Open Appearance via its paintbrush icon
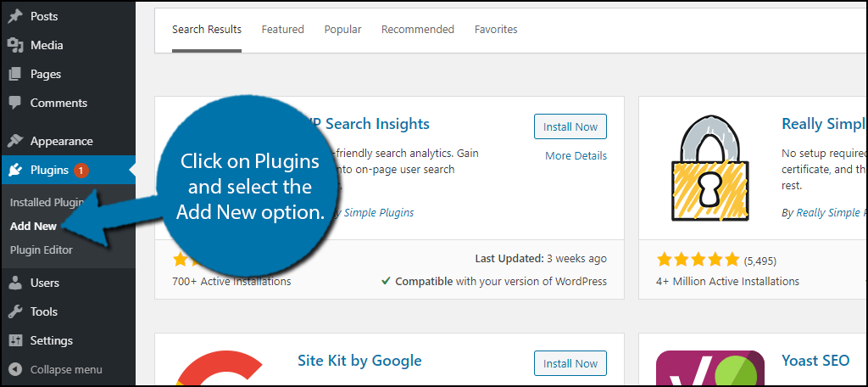 pos(15,141)
